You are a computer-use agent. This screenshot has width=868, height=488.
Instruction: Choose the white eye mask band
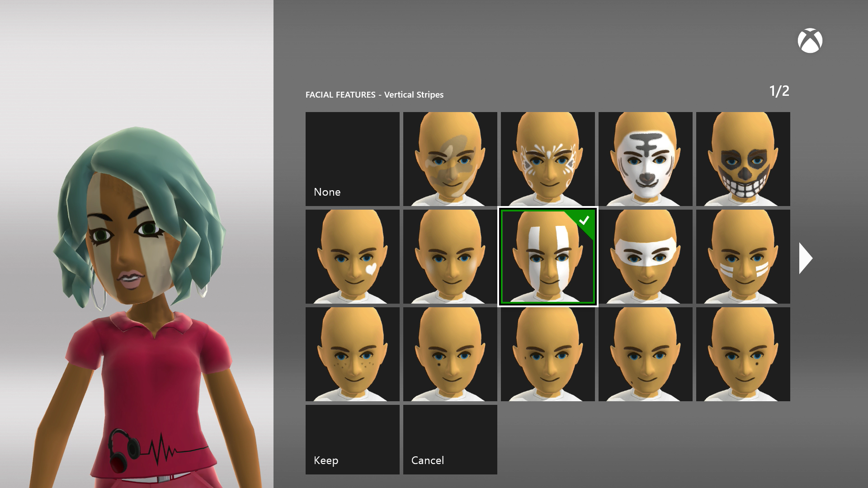coord(645,257)
